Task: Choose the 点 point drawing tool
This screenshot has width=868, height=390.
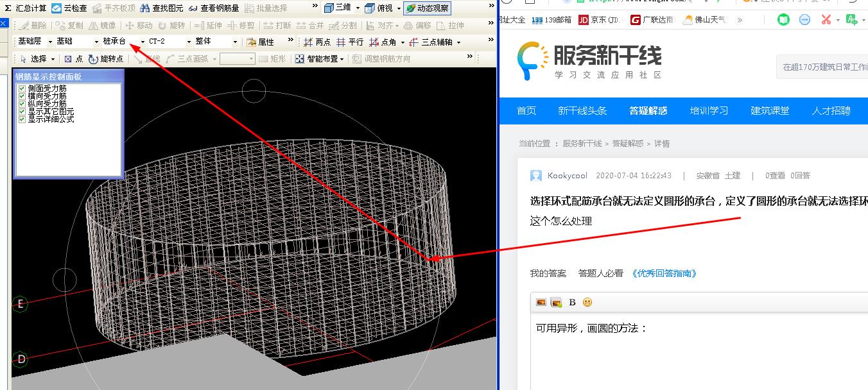Action: pos(73,58)
